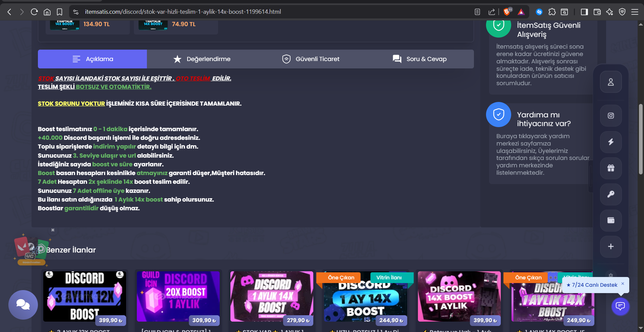
Task: Click the Benzer İlanlar heading
Action: tap(71, 250)
